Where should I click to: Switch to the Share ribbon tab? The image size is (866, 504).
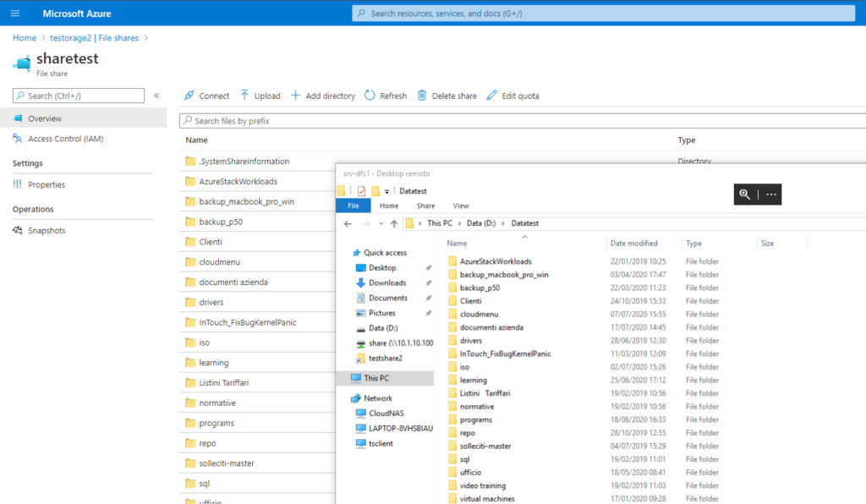[x=425, y=205]
